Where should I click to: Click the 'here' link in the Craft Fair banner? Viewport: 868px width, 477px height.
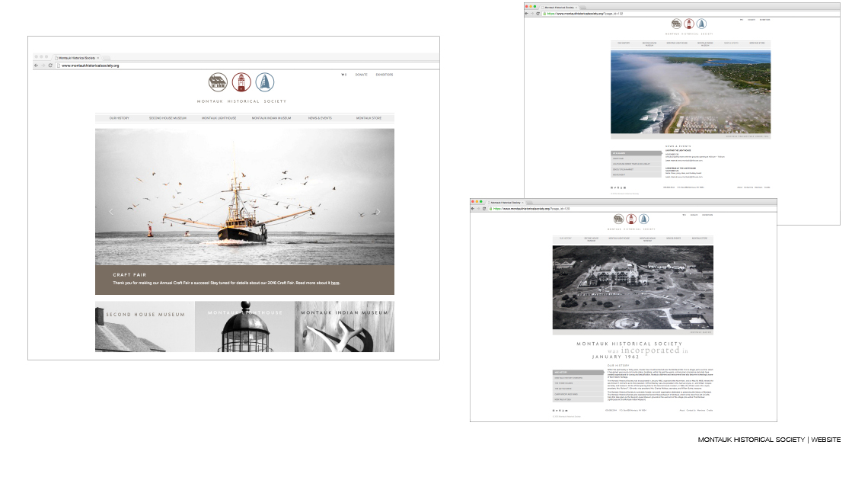point(335,283)
